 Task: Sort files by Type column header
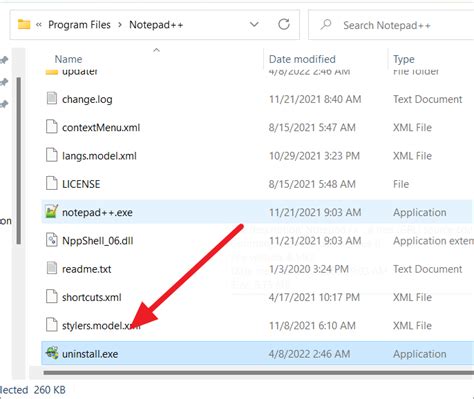(x=404, y=59)
